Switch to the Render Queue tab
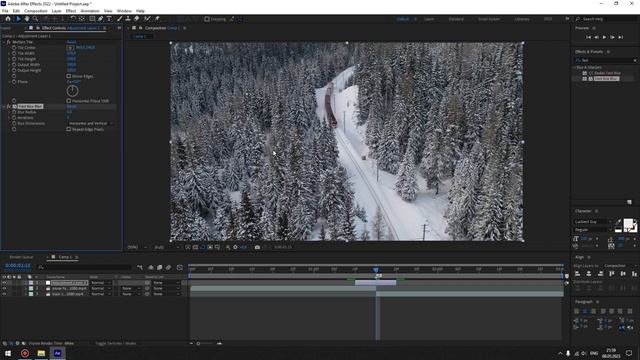This screenshot has height=360, width=640. click(21, 257)
